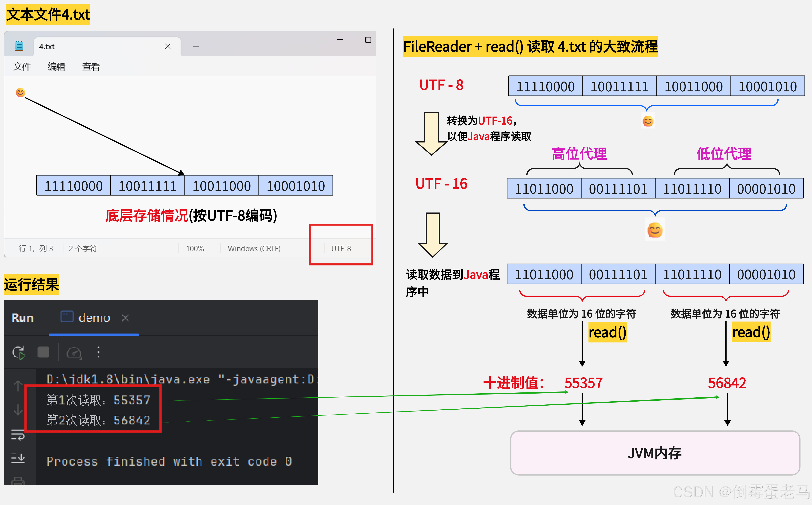Click the Rerun demo icon
The height and width of the screenshot is (505, 812).
pyautogui.click(x=19, y=352)
